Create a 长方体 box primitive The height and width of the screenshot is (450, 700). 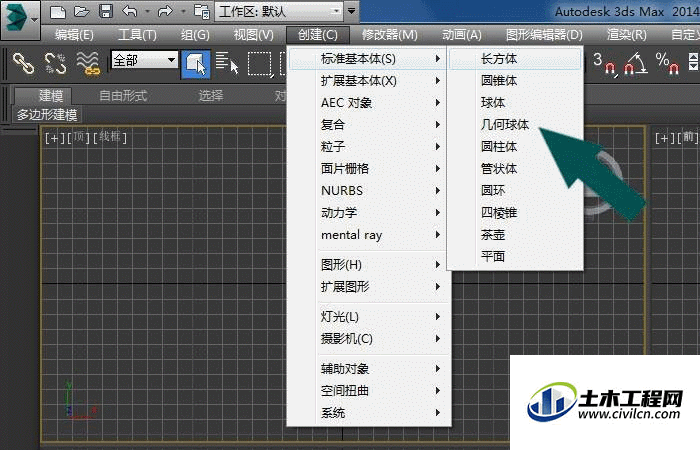point(515,59)
